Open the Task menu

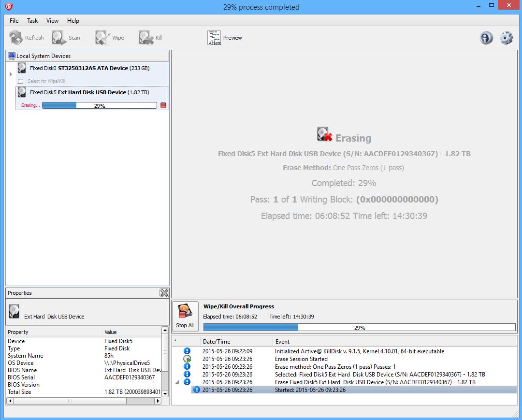33,21
